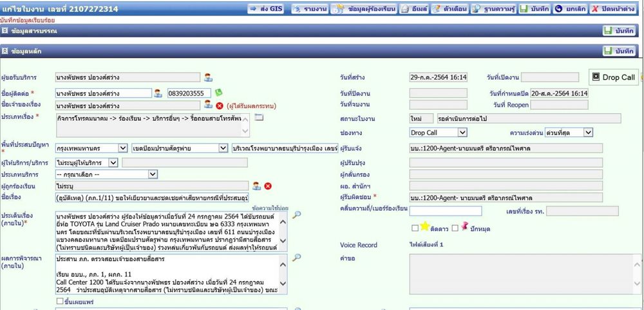
Task: Clear ผู้ถูกร้องเรียน with the red X icon
Action: coord(268,186)
